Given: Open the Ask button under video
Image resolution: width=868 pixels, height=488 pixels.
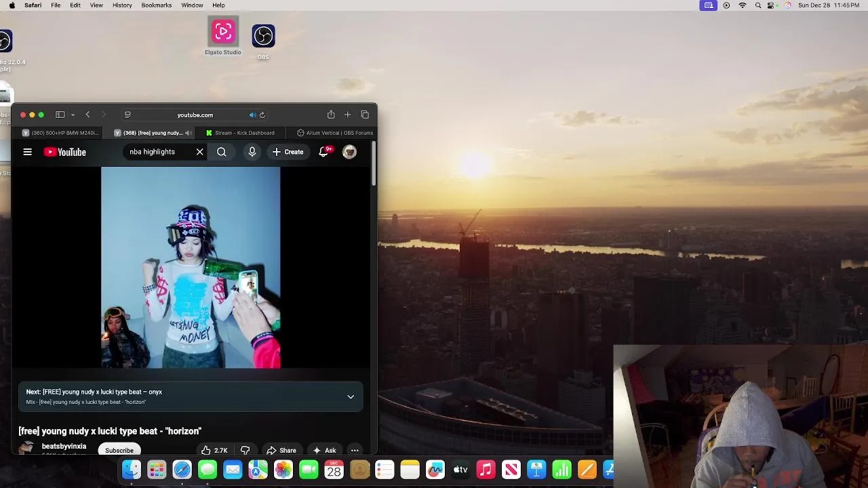Looking at the screenshot, I should [x=324, y=450].
